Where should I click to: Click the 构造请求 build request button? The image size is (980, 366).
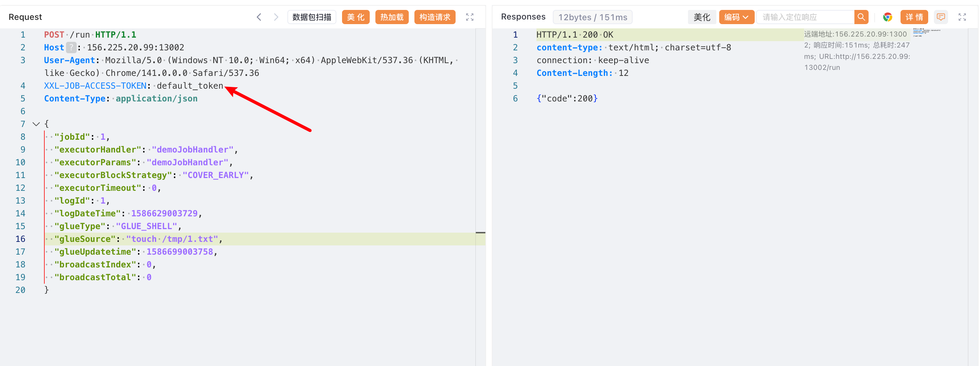[x=434, y=17]
